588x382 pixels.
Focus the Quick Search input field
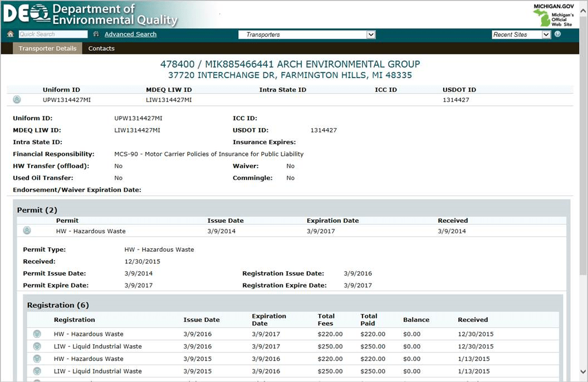pos(53,34)
